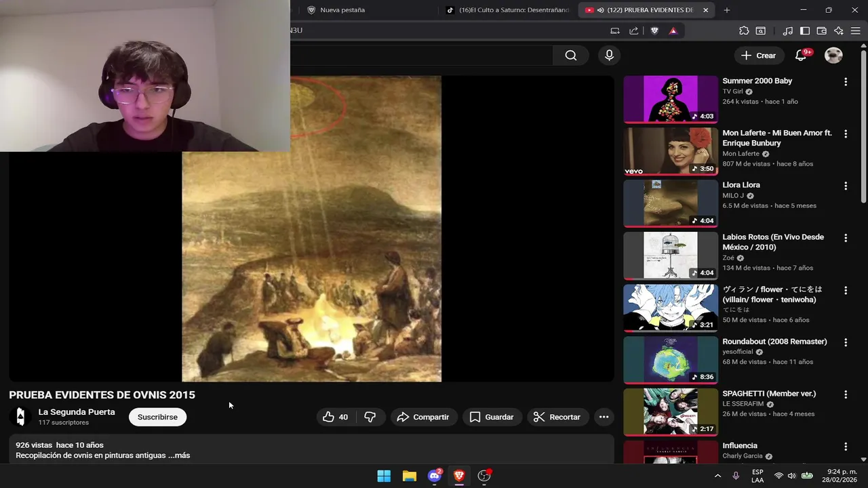Open File Explorer from taskbar
This screenshot has width=868, height=488.
409,476
